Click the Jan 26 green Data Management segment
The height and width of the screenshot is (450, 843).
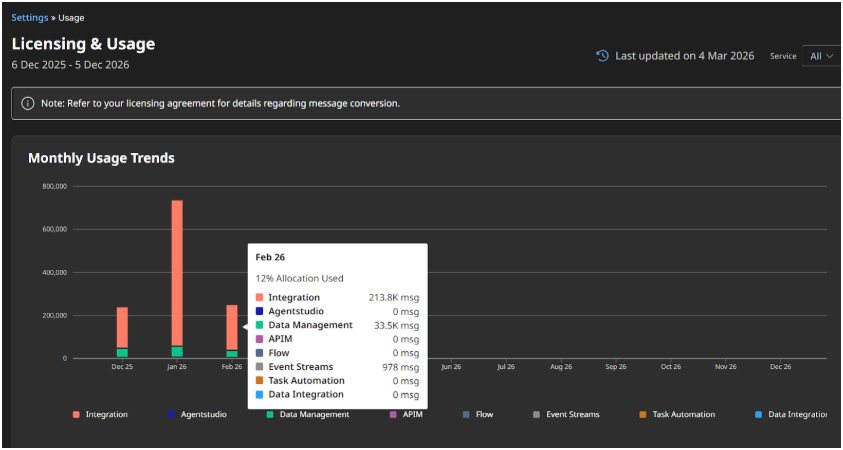pyautogui.click(x=177, y=352)
